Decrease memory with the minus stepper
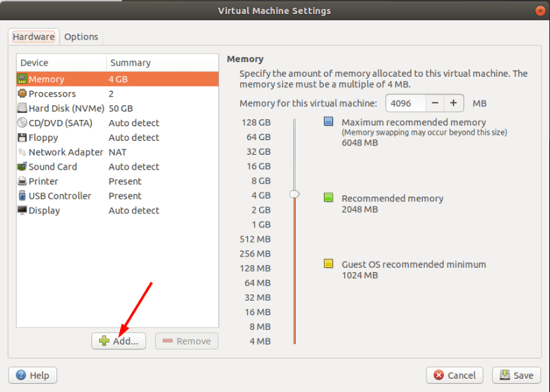 [435, 103]
